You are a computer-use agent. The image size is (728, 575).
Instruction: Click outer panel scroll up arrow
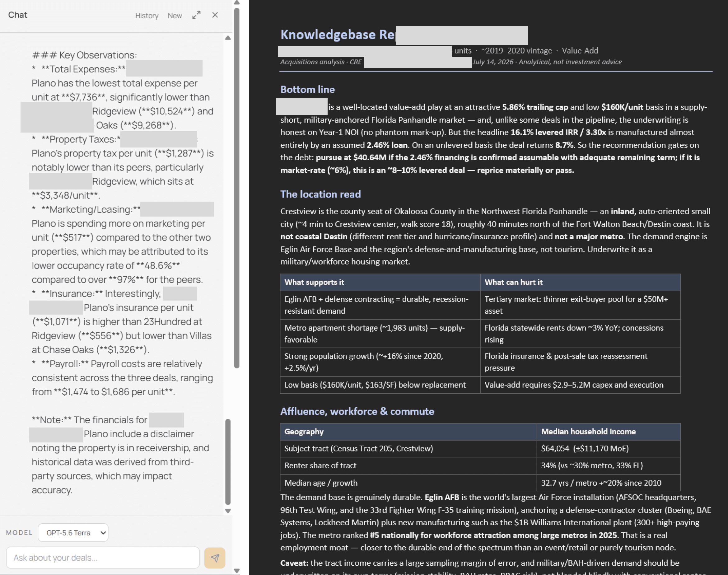(x=237, y=3)
